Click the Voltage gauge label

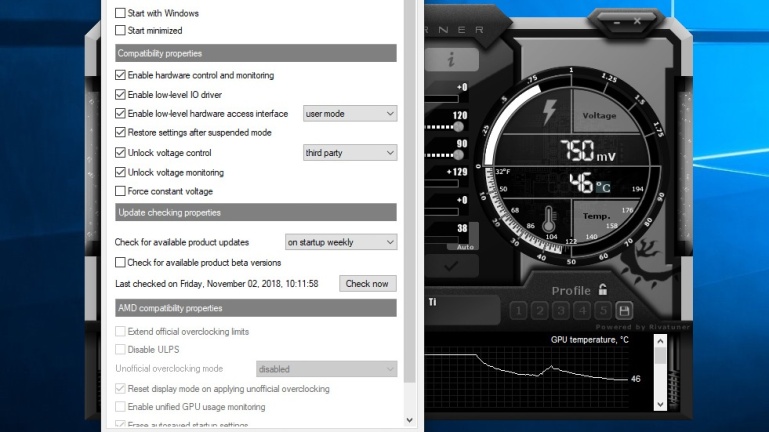(x=599, y=116)
